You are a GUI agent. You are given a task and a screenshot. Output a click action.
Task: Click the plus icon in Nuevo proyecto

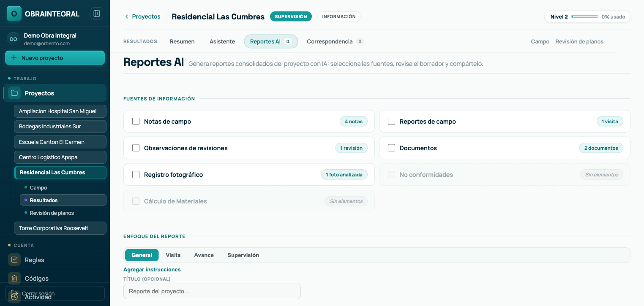pyautogui.click(x=14, y=58)
